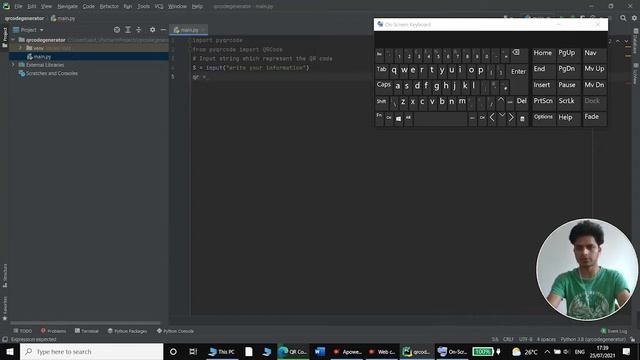Viewport: 640px width, 360px height.
Task: Open the Code menu
Action: click(x=89, y=7)
